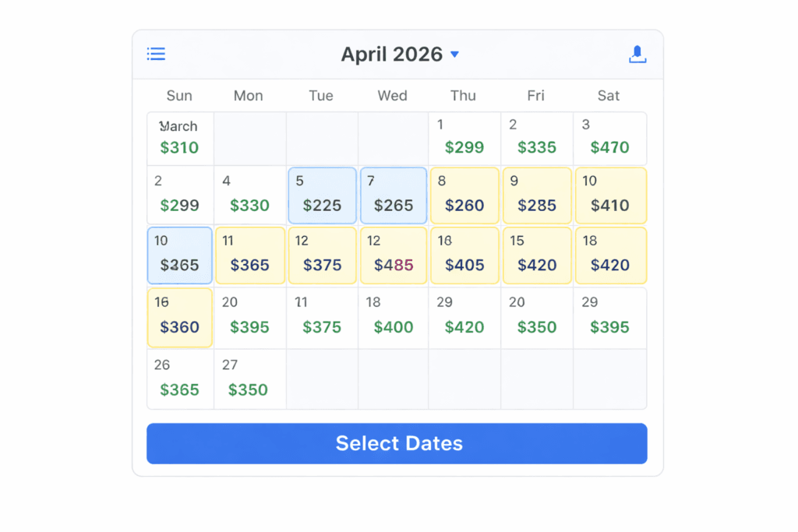Select April 27 at $350
The height and width of the screenshot is (532, 798).
pos(249,379)
